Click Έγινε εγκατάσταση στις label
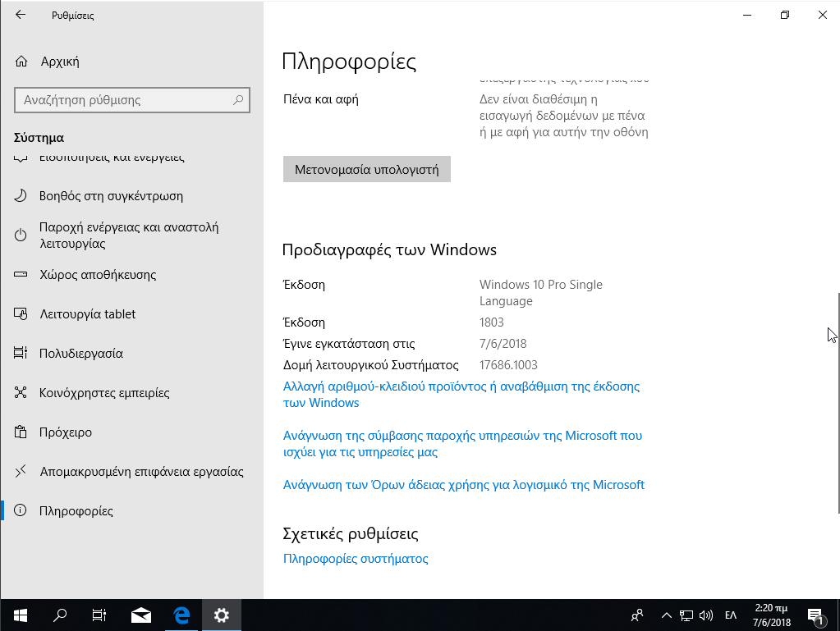This screenshot has height=631, width=840. [349, 344]
